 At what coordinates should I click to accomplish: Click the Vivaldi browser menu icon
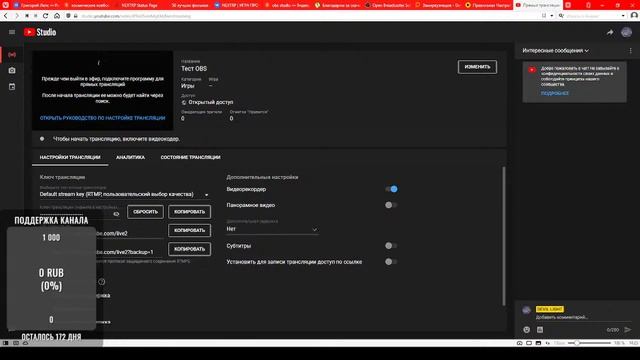(5, 5)
